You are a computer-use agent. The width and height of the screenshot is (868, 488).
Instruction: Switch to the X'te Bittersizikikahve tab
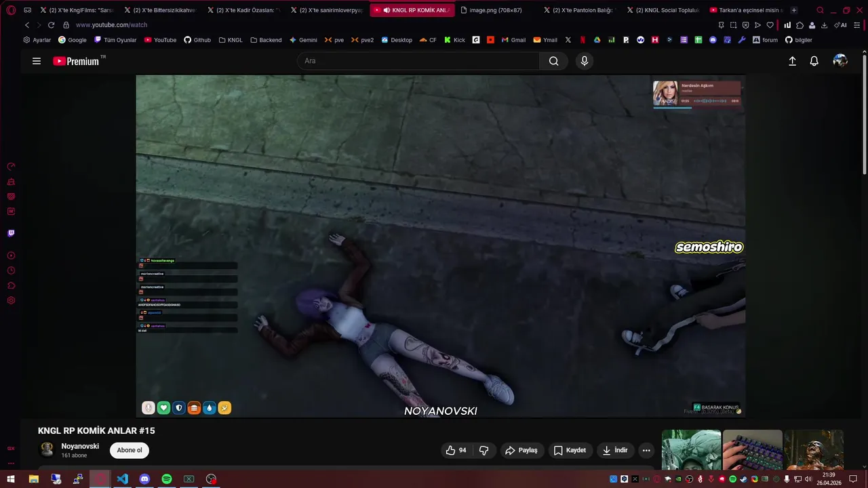159,10
